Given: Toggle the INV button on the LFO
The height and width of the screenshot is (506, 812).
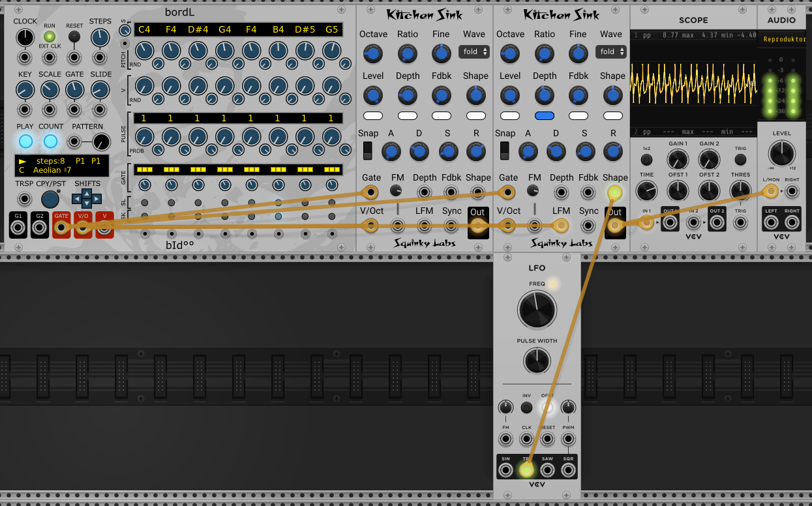Looking at the screenshot, I should point(526,408).
